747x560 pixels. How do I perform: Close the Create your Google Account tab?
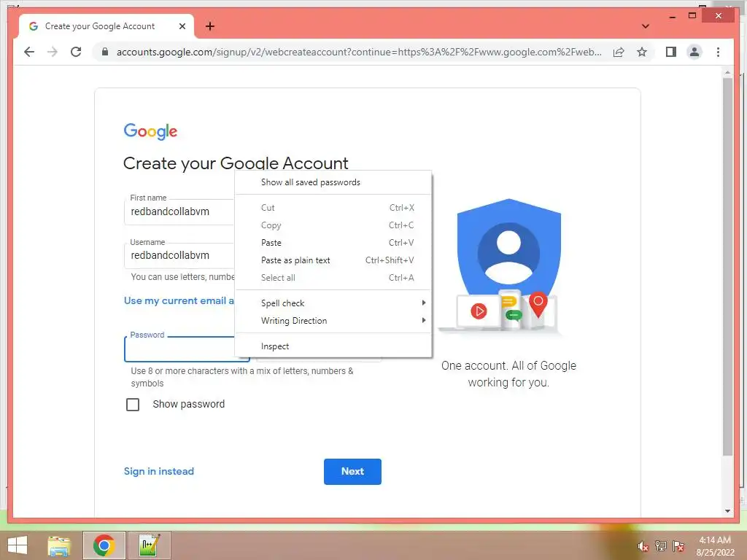182,26
